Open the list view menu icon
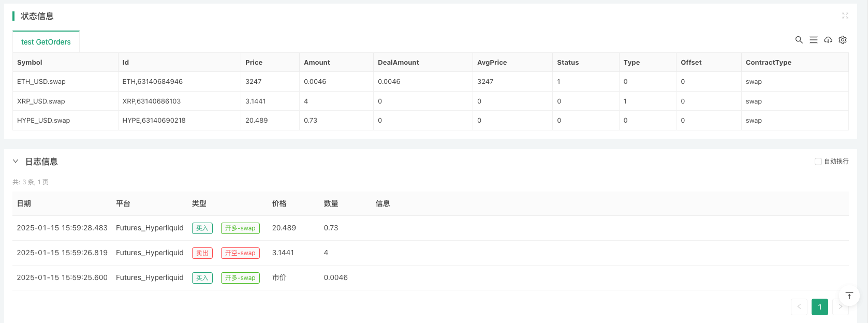The width and height of the screenshot is (868, 323). pos(813,40)
